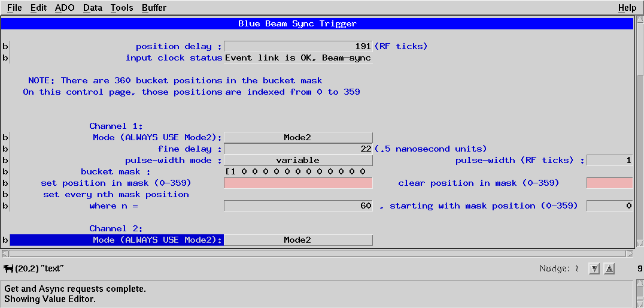The width and height of the screenshot is (644, 308).
Task: Edit the 'where n =' value 60
Action: point(298,206)
